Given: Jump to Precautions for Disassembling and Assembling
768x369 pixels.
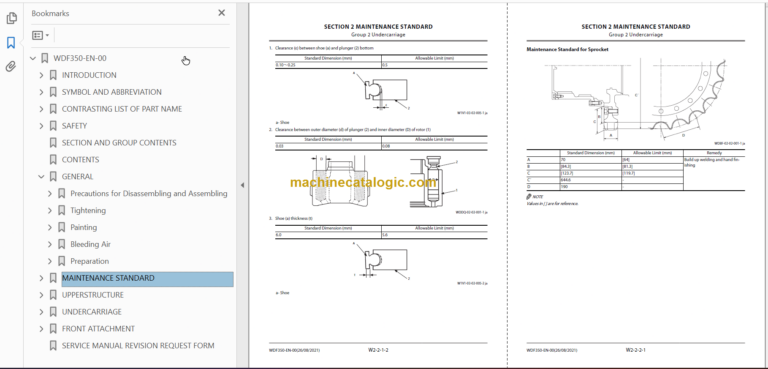Looking at the screenshot, I should click(x=149, y=194).
